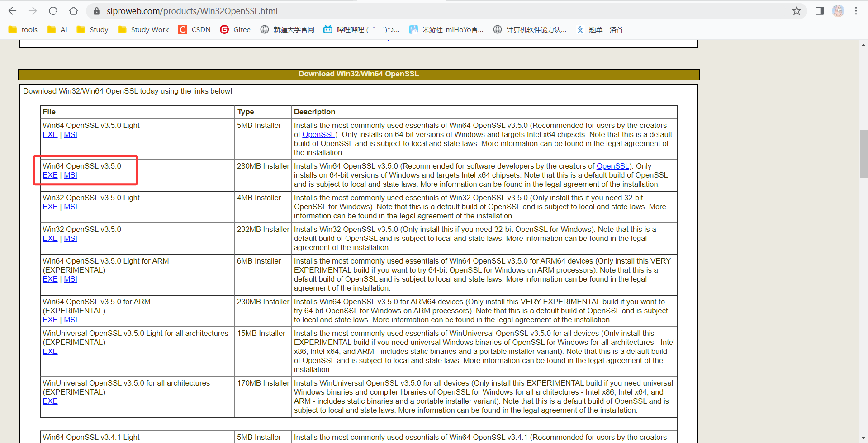Open the user profile avatar

coord(838,11)
